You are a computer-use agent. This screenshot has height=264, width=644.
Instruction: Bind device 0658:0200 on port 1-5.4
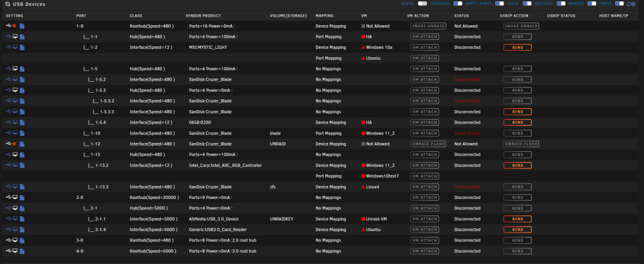518,122
